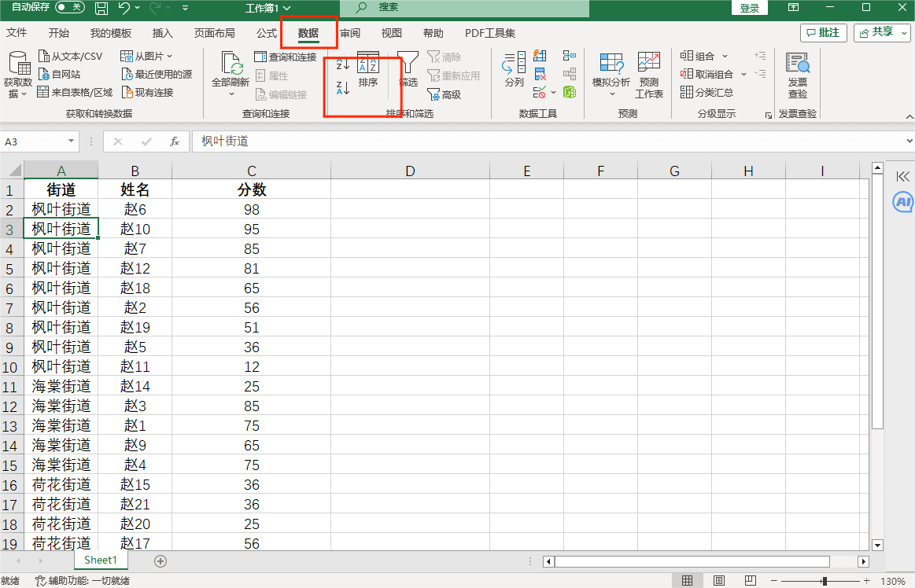Toggle the AutoSave (自动保存) switch
Image resolution: width=915 pixels, height=588 pixels.
(x=70, y=8)
